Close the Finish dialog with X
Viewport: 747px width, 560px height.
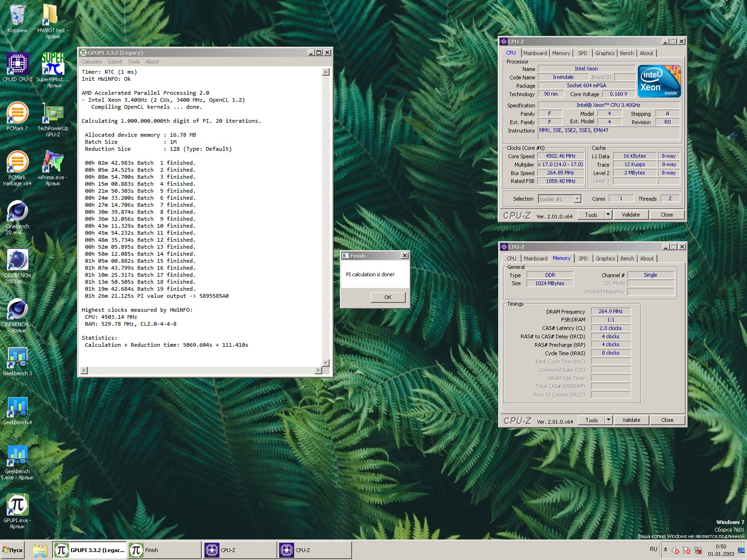pos(405,256)
